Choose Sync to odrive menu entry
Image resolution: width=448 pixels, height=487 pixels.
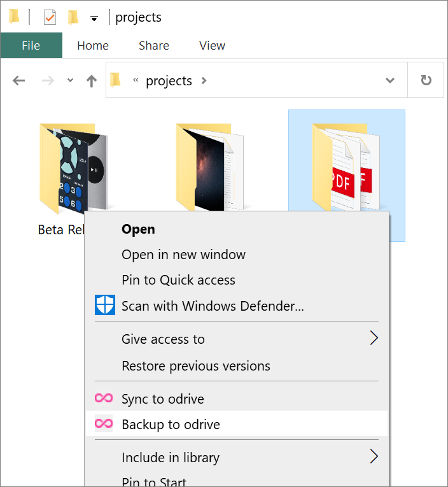click(x=163, y=399)
